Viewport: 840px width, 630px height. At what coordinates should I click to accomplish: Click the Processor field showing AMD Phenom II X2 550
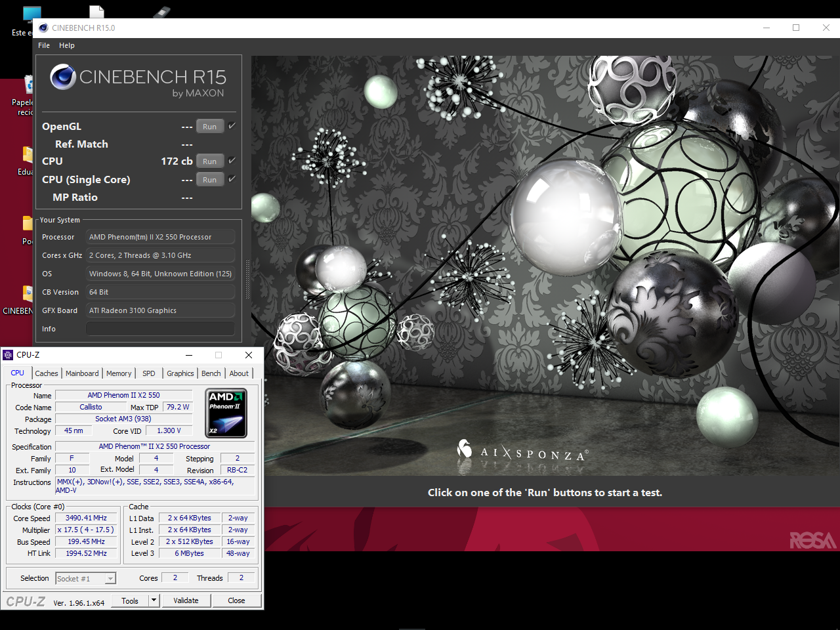tap(160, 237)
